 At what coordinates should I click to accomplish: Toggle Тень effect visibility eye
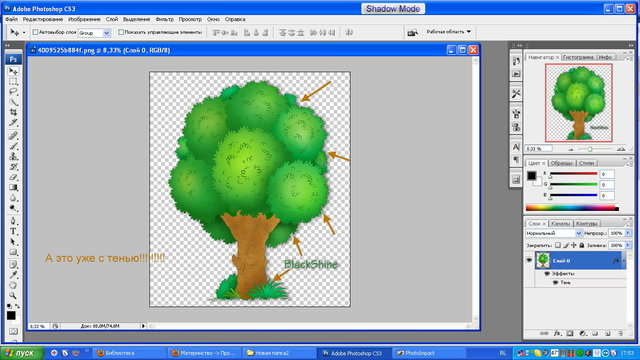(x=555, y=282)
